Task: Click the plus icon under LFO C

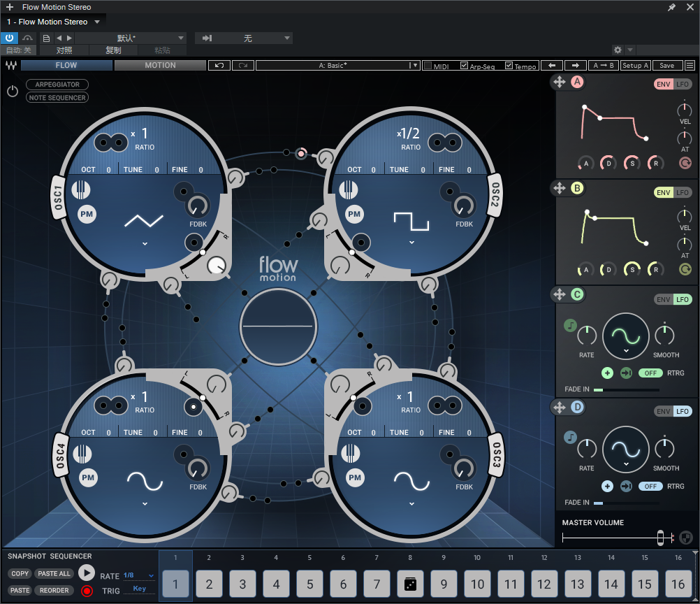Action: point(607,373)
